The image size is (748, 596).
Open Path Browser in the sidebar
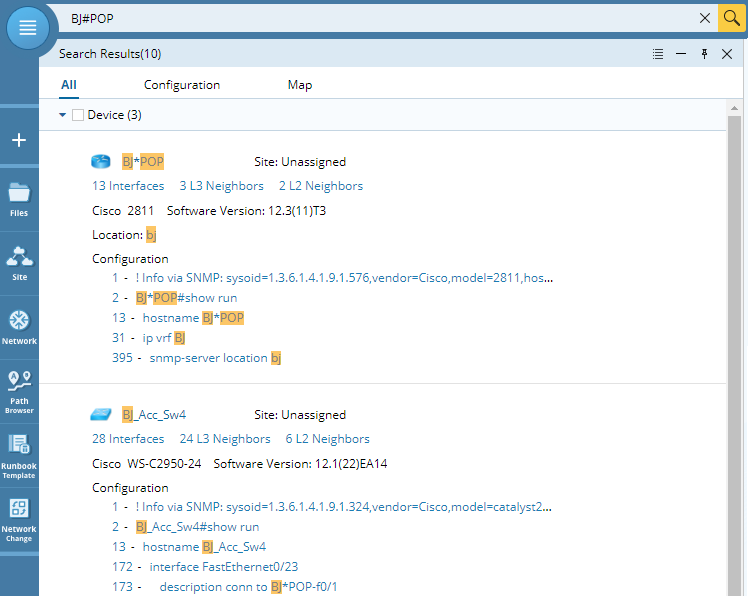[19, 391]
